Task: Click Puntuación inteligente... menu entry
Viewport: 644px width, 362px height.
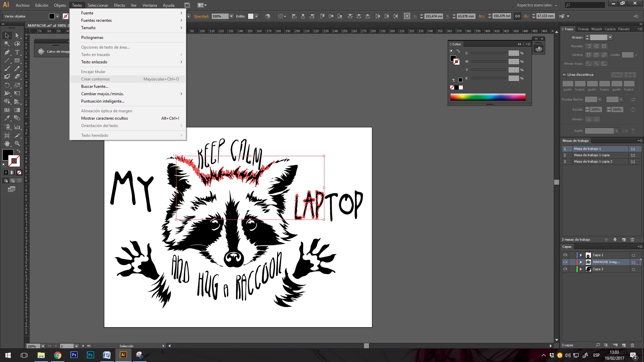Action: [127, 101]
